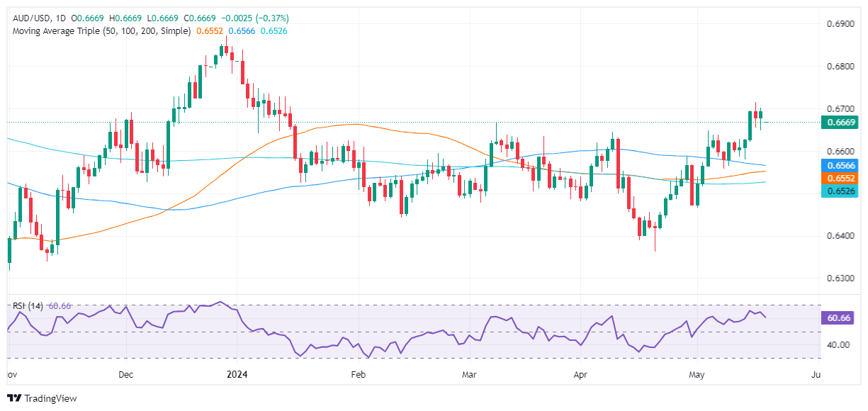The width and height of the screenshot is (868, 411).
Task: Click the TradingView logo icon
Action: pos(14,398)
